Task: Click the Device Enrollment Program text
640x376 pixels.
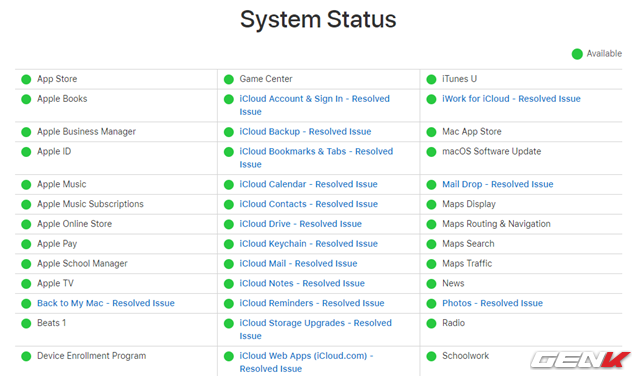Action: click(91, 356)
